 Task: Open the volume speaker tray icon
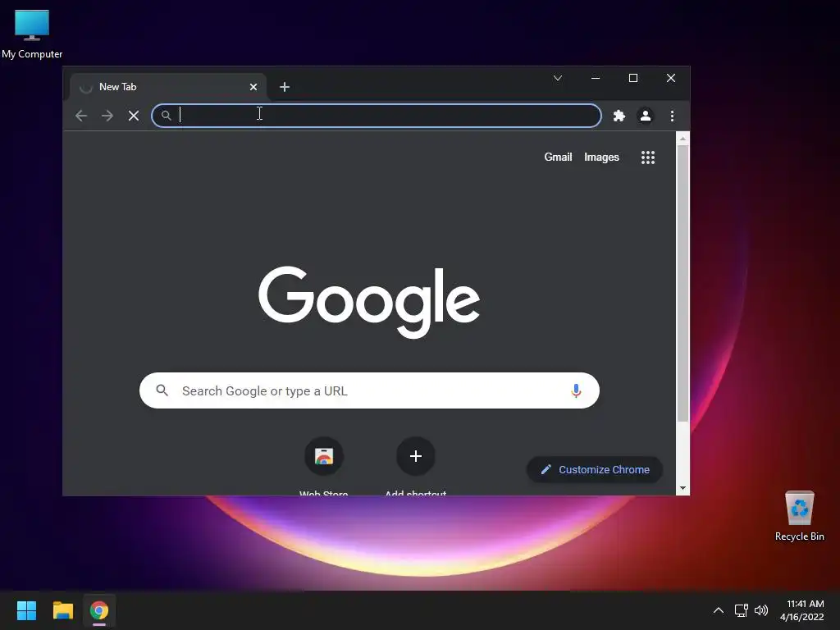(x=761, y=610)
